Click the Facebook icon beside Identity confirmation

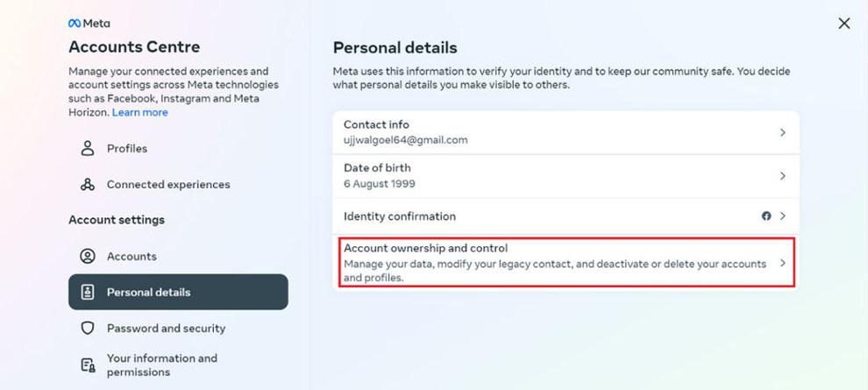pyautogui.click(x=766, y=216)
